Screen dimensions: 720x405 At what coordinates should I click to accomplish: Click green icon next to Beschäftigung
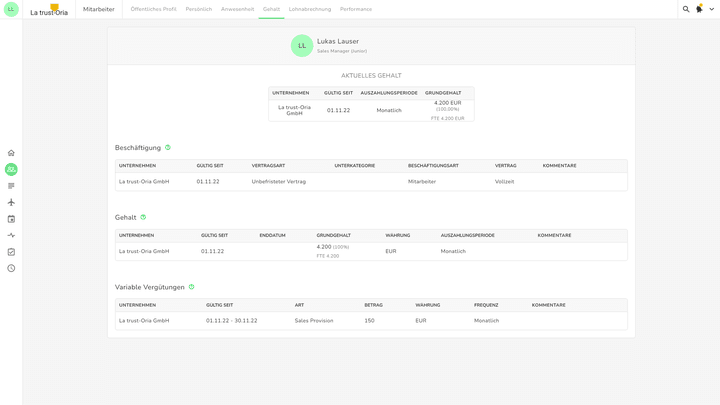(x=168, y=147)
